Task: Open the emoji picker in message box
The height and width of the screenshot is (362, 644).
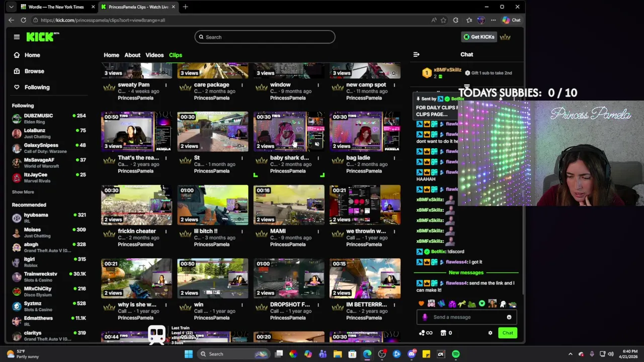Action: coord(509,317)
